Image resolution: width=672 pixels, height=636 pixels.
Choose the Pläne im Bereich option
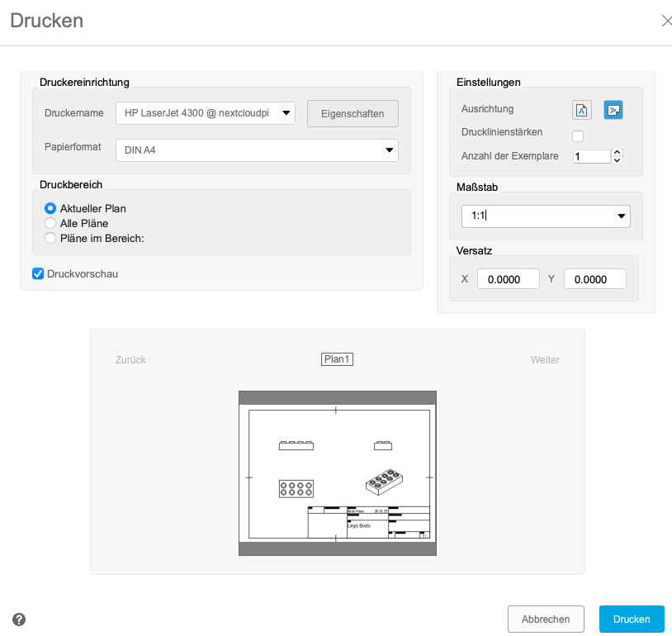(x=50, y=238)
